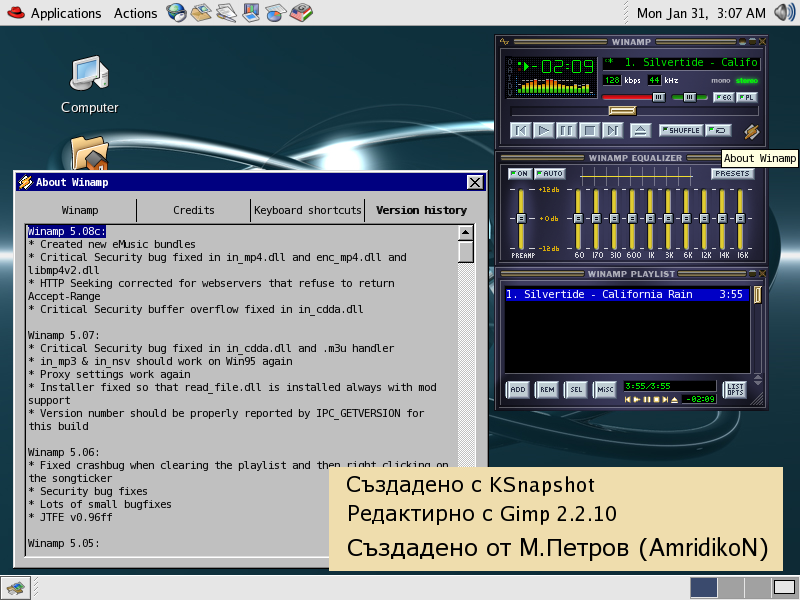
Task: Click the 60 Hz equalizer band slider
Action: (x=578, y=218)
